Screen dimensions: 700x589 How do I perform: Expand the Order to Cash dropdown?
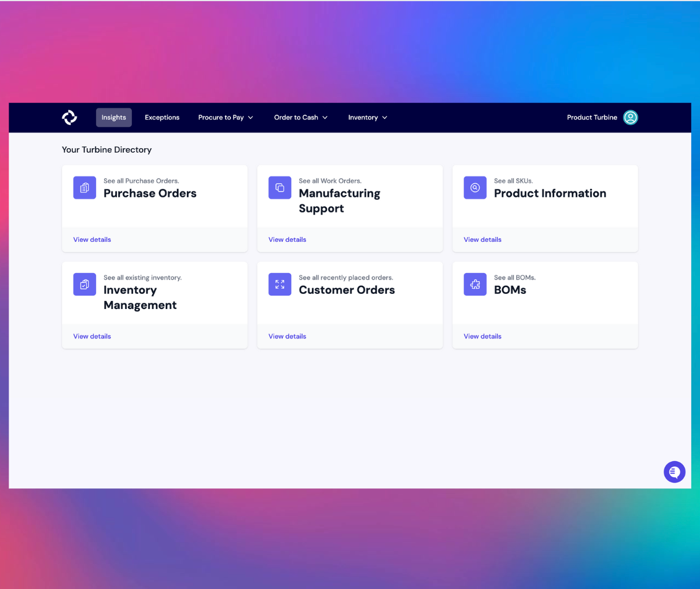tap(301, 117)
